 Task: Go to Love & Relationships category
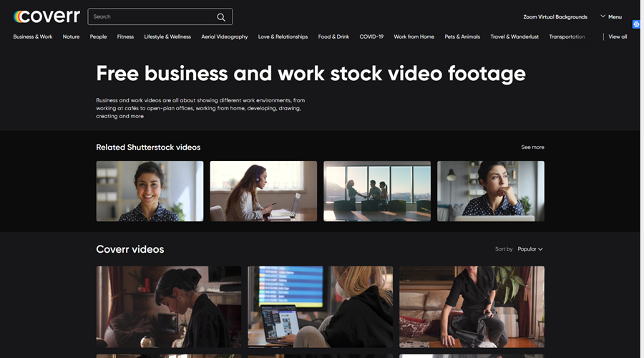click(x=283, y=37)
